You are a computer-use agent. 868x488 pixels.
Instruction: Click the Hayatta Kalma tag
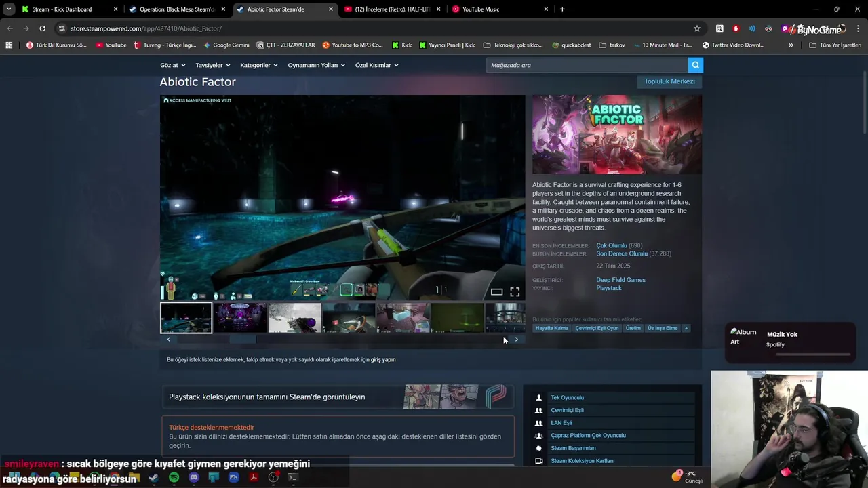(551, 328)
